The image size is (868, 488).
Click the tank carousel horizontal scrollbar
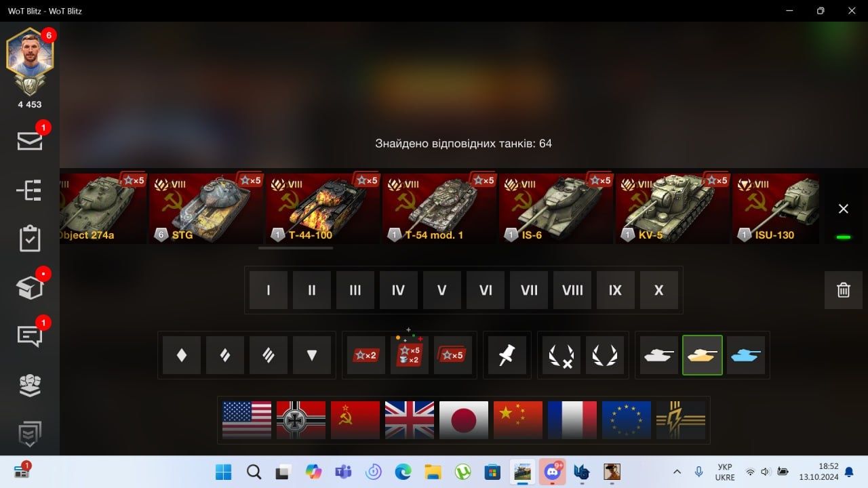(296, 248)
